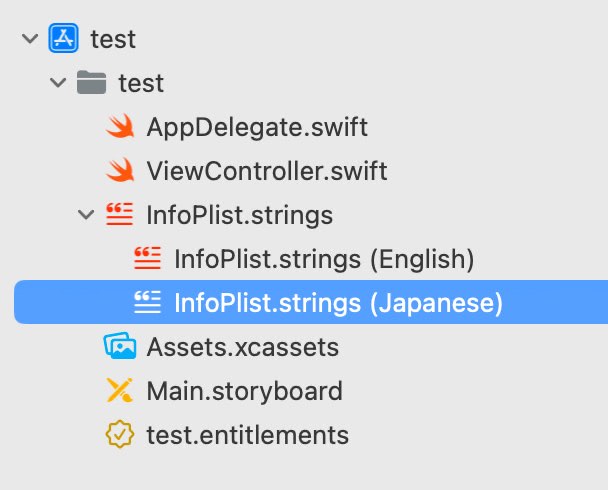Click the strings icon of the InfoPlist.strings group
Image resolution: width=608 pixels, height=490 pixels.
(x=119, y=214)
